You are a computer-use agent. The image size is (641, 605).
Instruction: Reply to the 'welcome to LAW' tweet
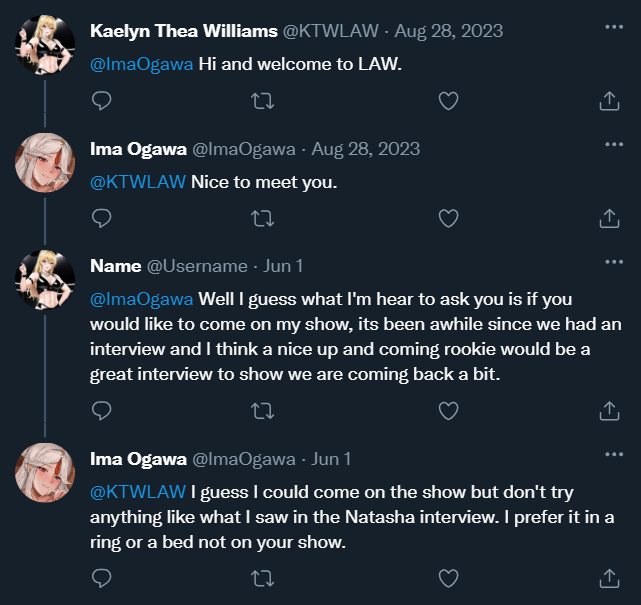[x=101, y=100]
